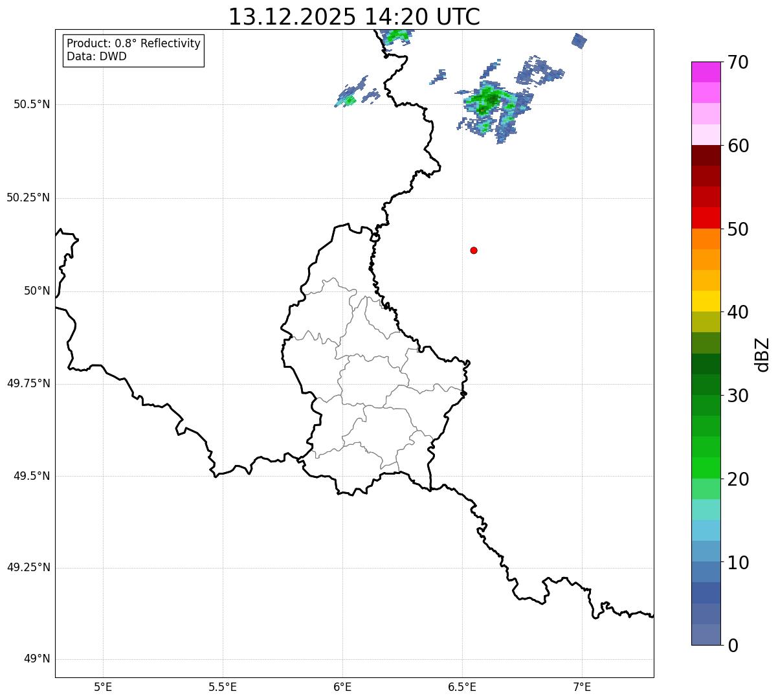Click the isolated blue echo in top-right corner
Viewport: 778px width, 700px height.
579,41
